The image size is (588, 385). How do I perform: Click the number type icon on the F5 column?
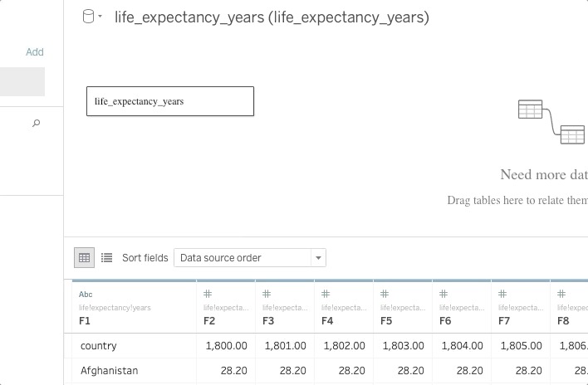385,295
